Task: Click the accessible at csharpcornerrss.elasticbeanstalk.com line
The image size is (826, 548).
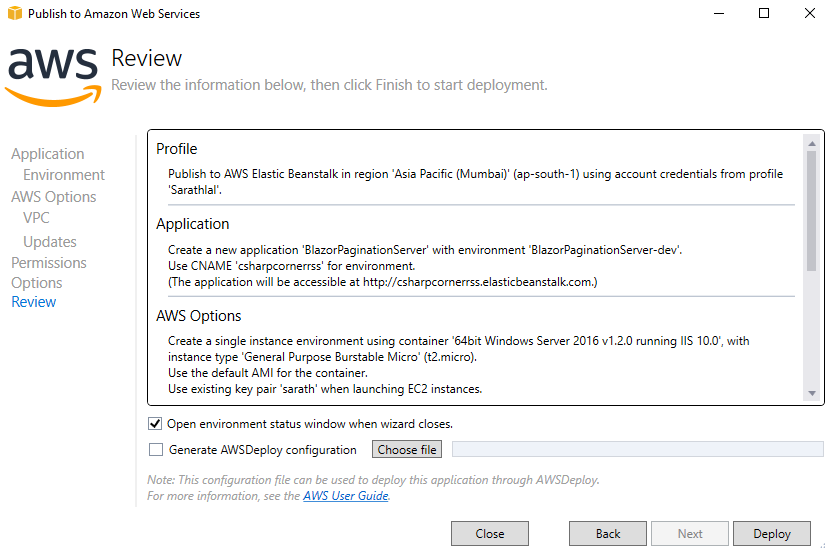Action: click(382, 282)
